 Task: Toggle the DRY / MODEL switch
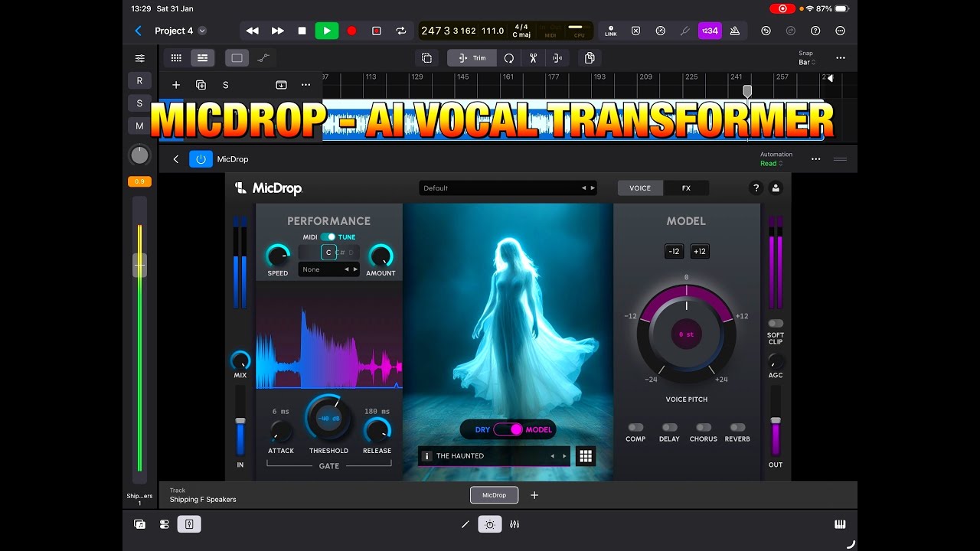[x=508, y=429]
